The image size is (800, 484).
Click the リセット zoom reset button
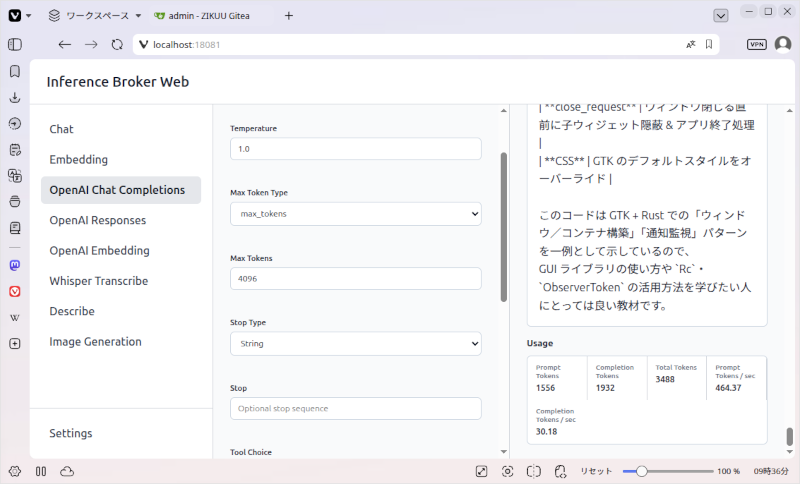[595, 471]
